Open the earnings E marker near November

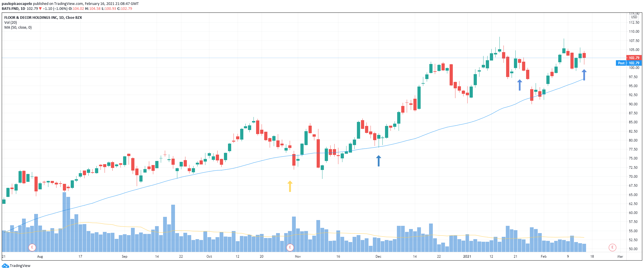[290, 248]
